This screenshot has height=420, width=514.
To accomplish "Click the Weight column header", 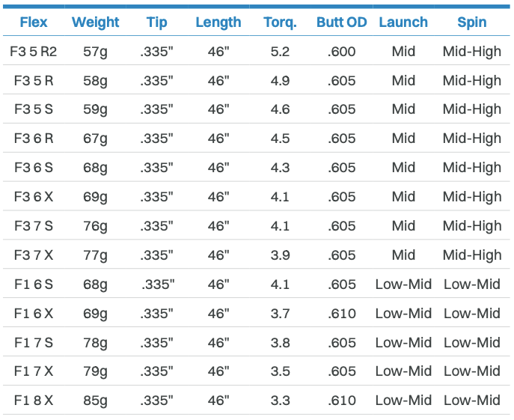I will click(x=95, y=22).
